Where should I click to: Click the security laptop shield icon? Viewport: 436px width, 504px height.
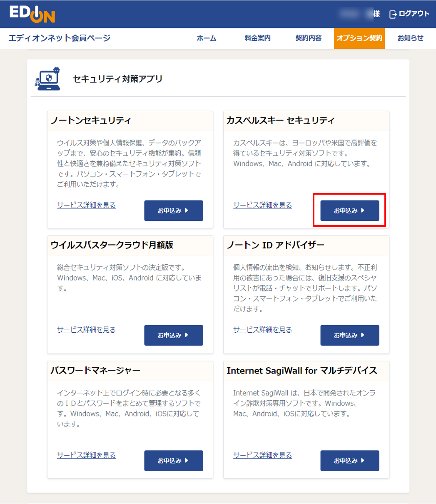(48, 78)
